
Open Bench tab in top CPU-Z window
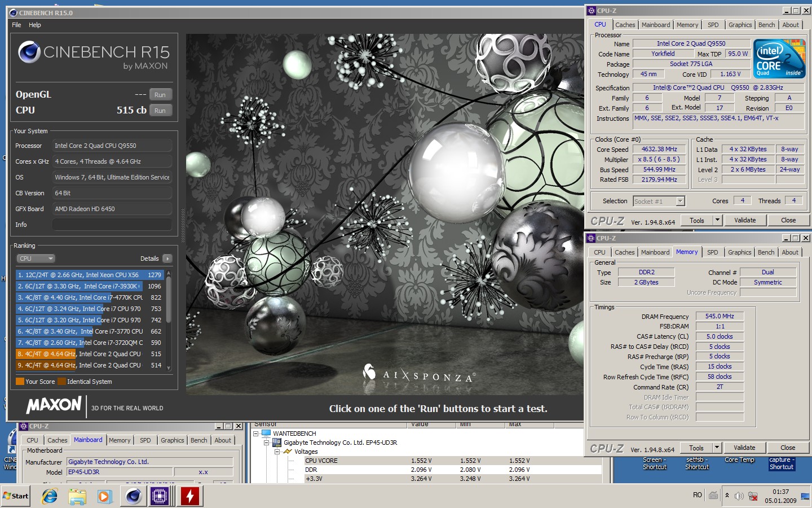coord(767,25)
